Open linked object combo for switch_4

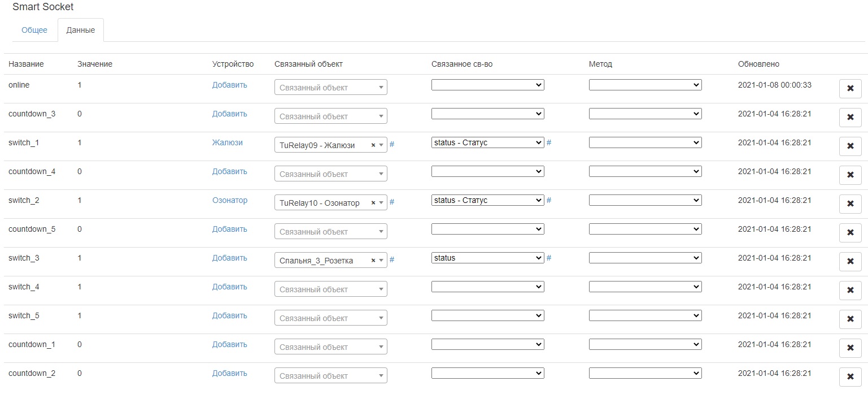(330, 289)
